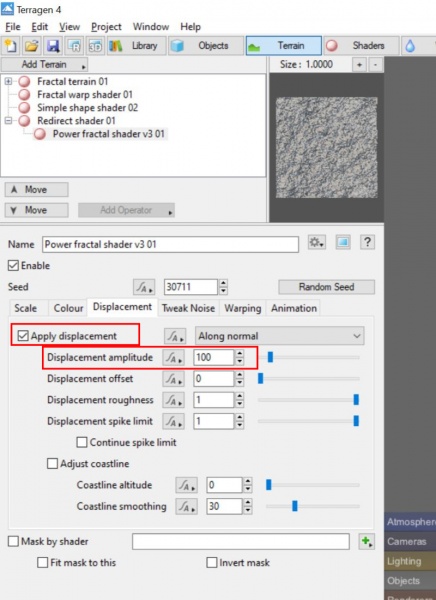
Task: Open the 3D preview icon
Action: coord(95,46)
